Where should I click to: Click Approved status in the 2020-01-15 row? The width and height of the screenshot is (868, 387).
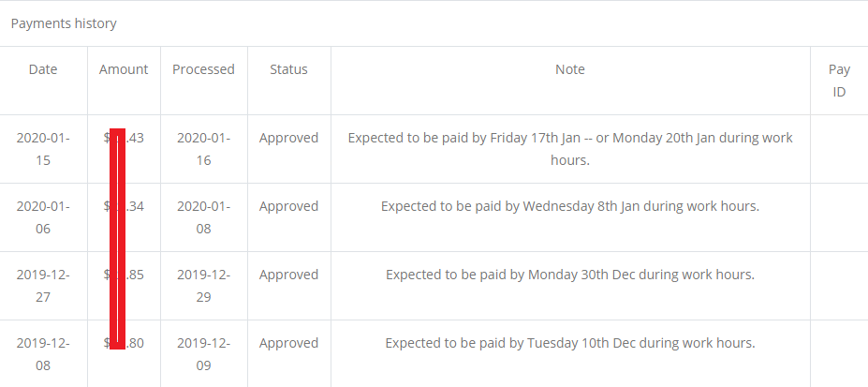pyautogui.click(x=288, y=138)
